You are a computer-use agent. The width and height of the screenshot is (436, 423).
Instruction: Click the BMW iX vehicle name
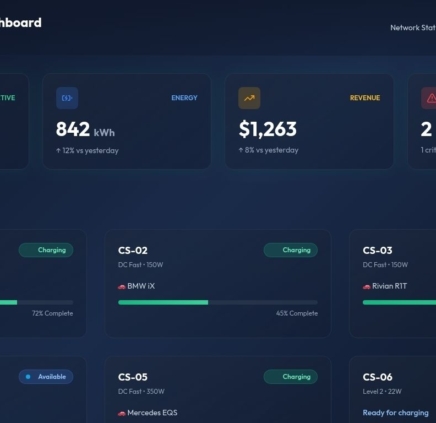(x=141, y=286)
